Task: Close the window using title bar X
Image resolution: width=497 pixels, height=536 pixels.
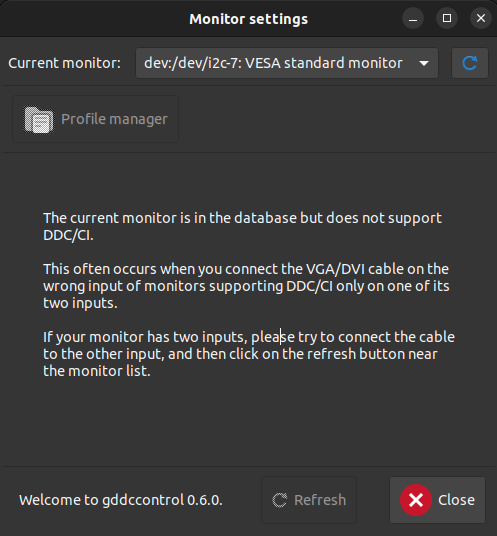Action: [481, 18]
